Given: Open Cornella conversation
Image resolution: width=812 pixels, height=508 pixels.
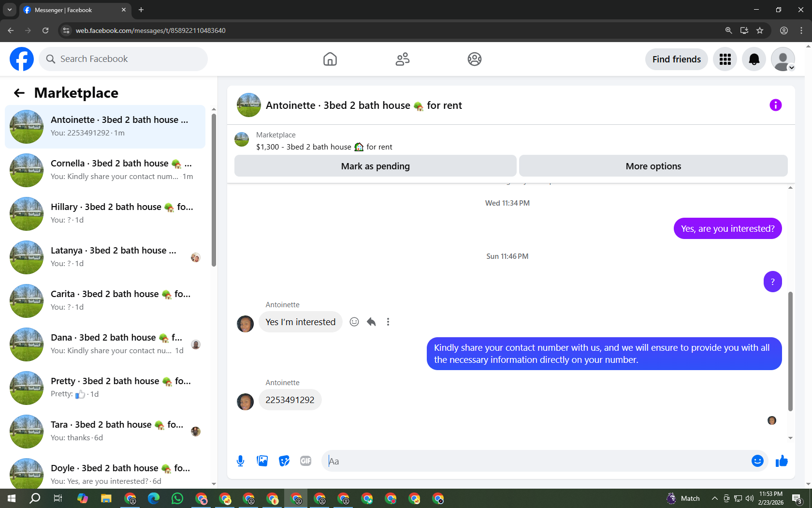Looking at the screenshot, I should [105, 170].
